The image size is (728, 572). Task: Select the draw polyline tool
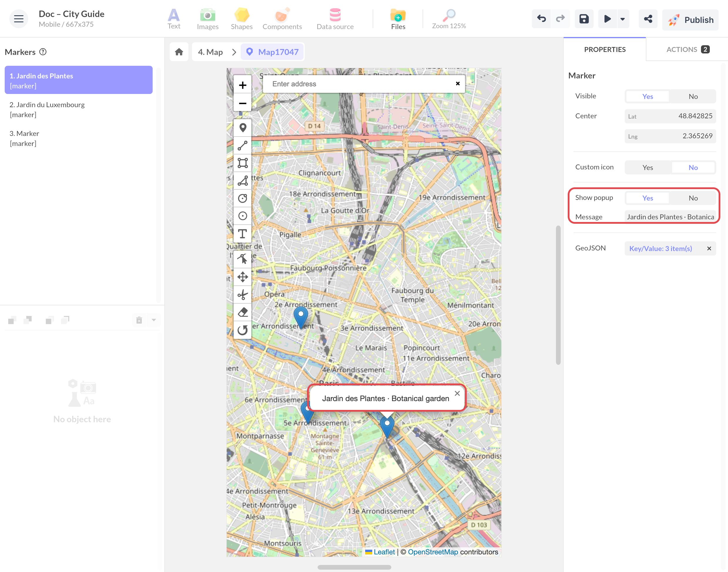click(x=242, y=145)
